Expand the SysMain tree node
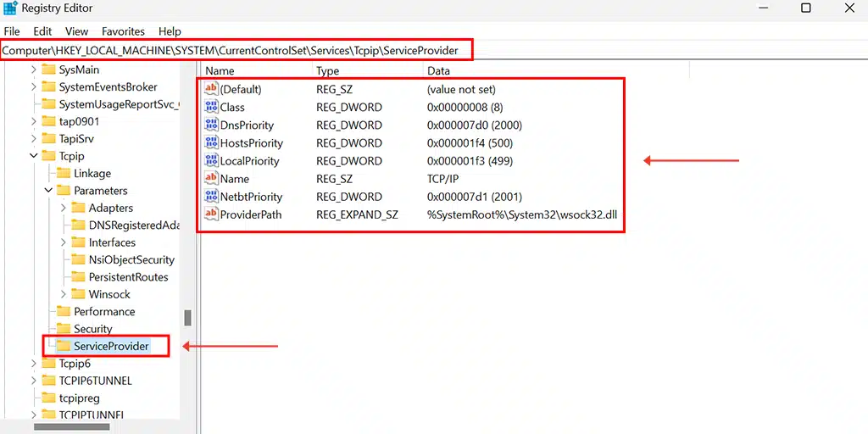 point(34,70)
